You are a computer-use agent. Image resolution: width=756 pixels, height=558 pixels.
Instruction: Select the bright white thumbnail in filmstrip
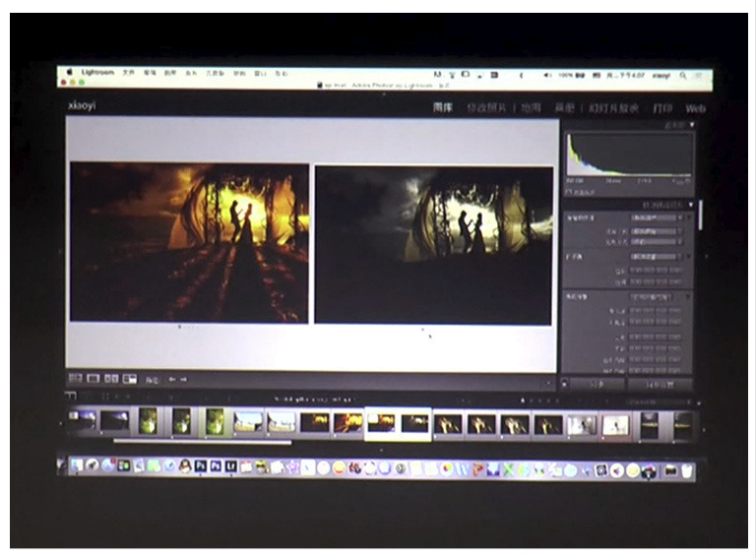pos(615,425)
